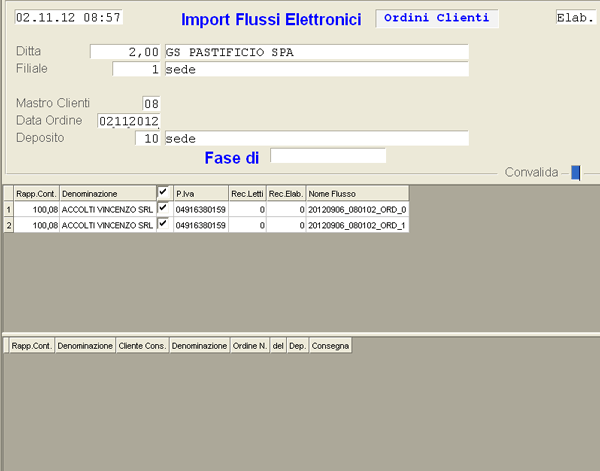600x471 pixels.
Task: Click the Deposito description field sede
Action: [x=316, y=138]
